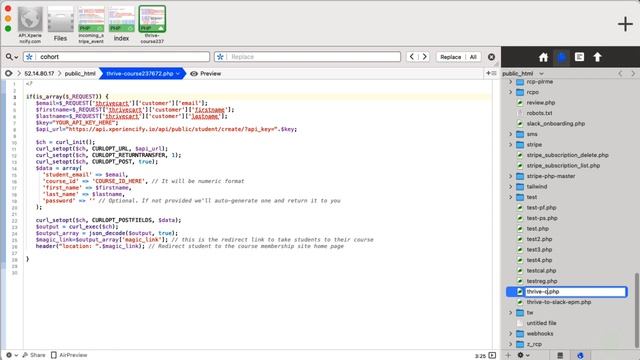Image resolution: width=640 pixels, height=360 pixels.
Task: Click the wildcard icon in find field
Action: click(x=29, y=57)
